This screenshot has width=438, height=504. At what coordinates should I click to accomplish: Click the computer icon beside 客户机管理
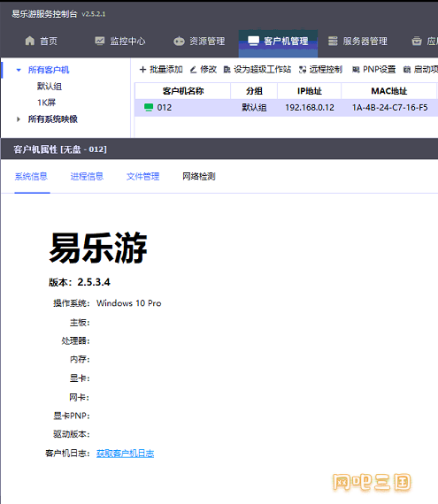pyautogui.click(x=253, y=41)
